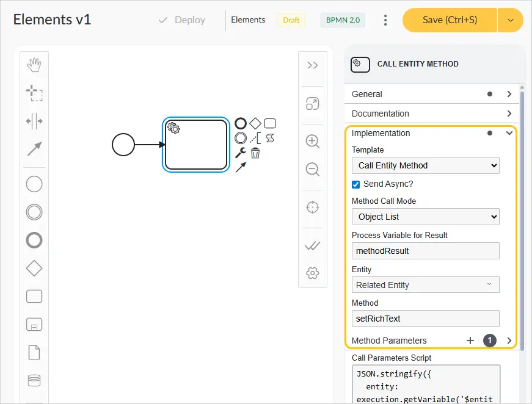Toggle fullscreen canvas view icon
532x404 pixels.
tap(313, 104)
